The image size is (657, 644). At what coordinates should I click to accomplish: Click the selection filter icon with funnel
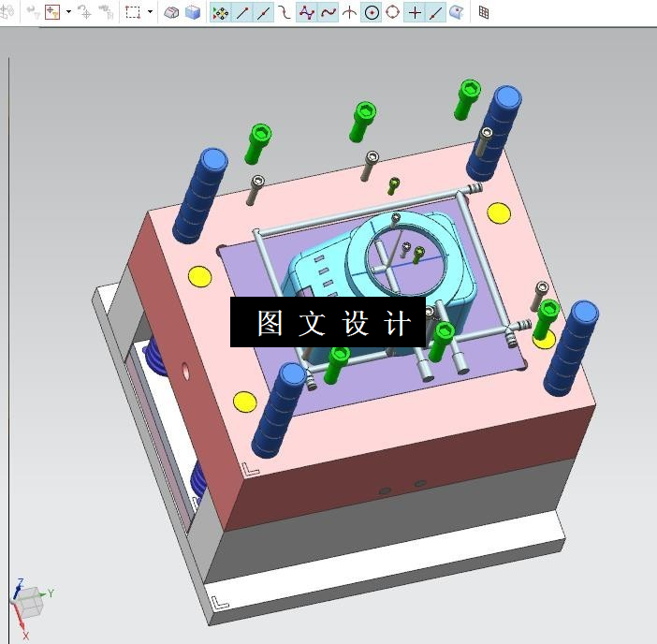tap(52, 12)
